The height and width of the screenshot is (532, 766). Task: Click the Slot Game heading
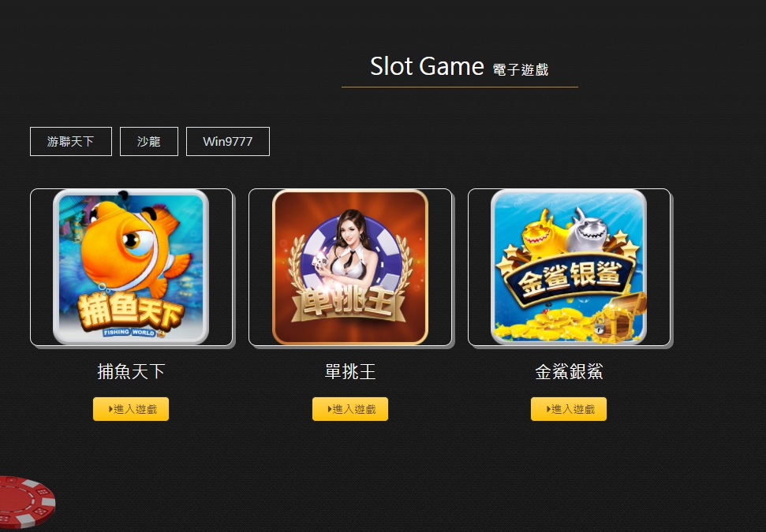tap(427, 66)
